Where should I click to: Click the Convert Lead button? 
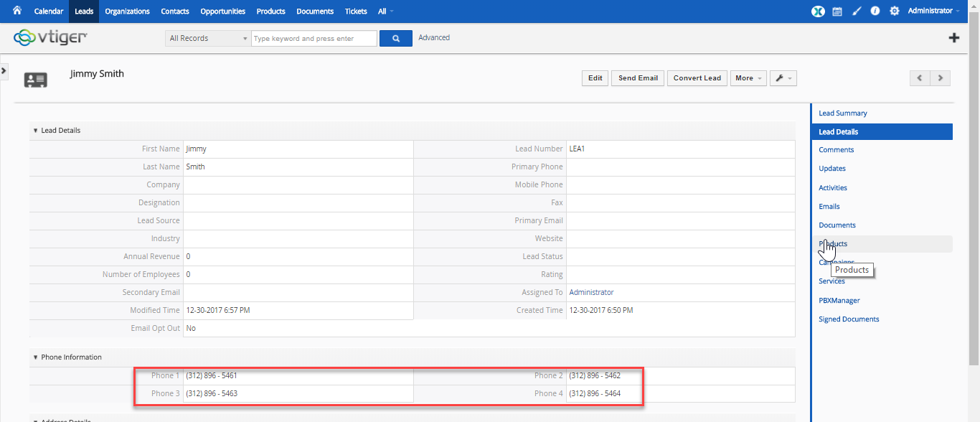pyautogui.click(x=697, y=78)
